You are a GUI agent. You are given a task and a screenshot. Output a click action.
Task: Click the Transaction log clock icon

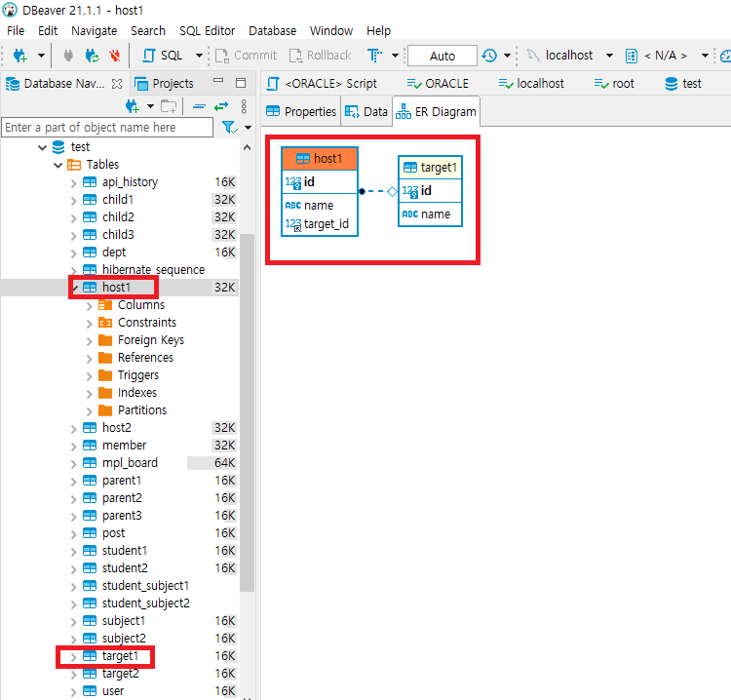pyautogui.click(x=489, y=56)
